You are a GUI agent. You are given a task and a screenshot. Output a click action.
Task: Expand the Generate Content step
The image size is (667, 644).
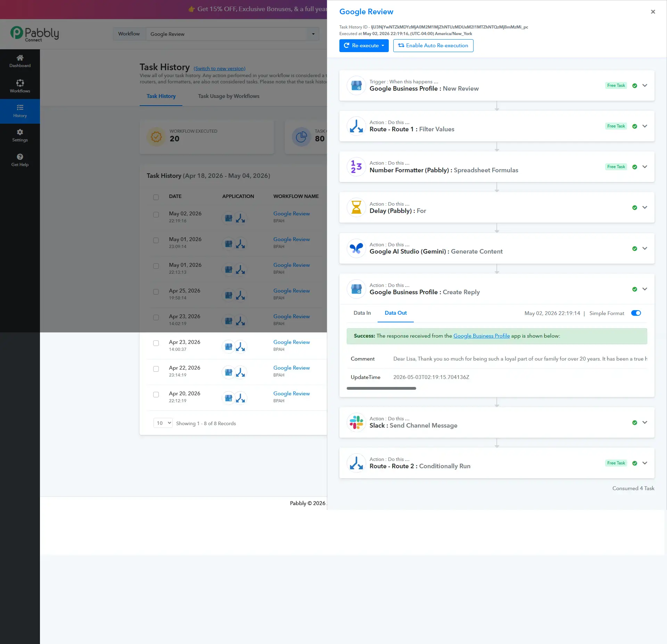[645, 248]
